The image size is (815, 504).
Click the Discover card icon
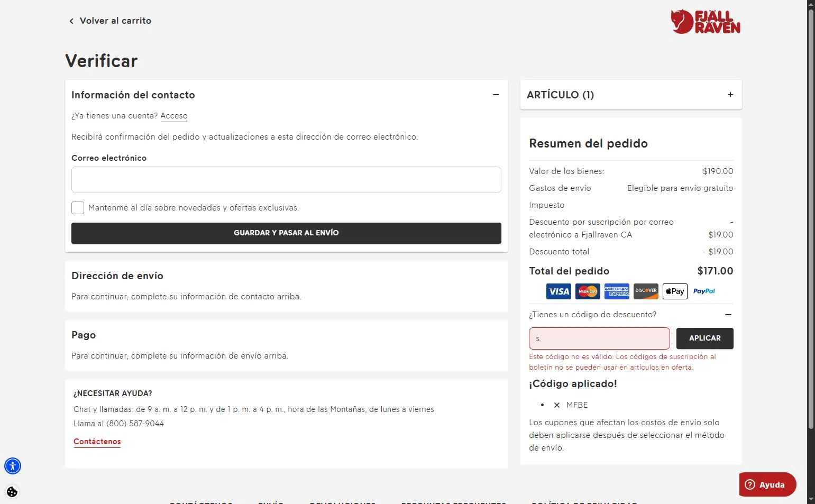point(646,291)
